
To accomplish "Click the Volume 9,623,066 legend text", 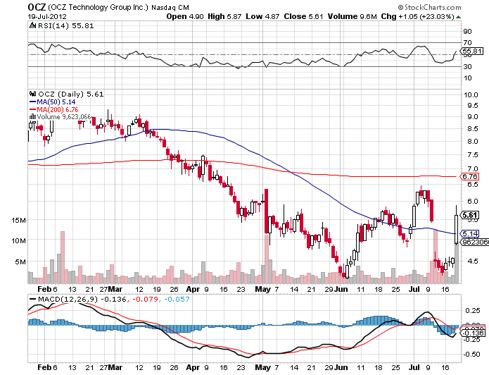I will 64,117.
